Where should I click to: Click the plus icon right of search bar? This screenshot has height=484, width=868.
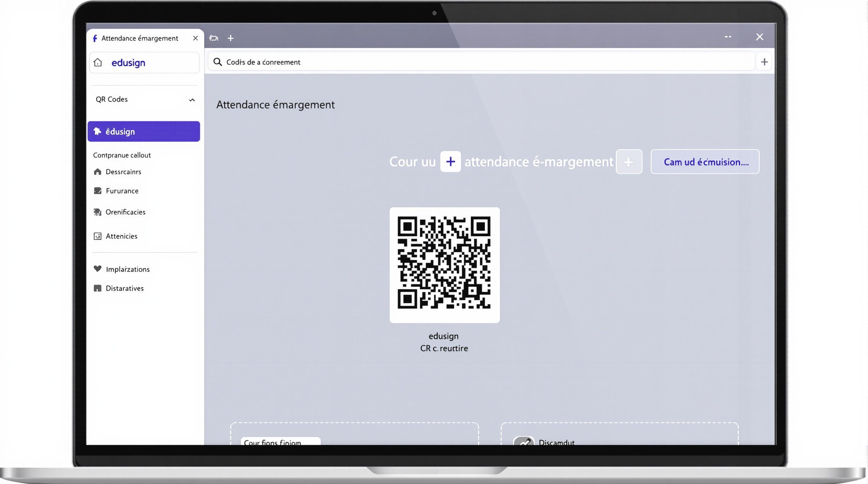pos(764,62)
